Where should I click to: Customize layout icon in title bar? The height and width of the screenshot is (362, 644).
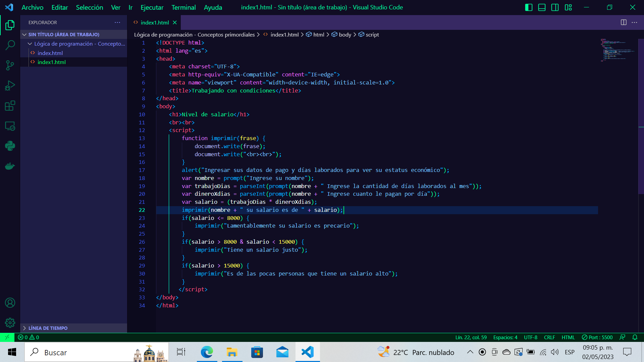coord(568,7)
